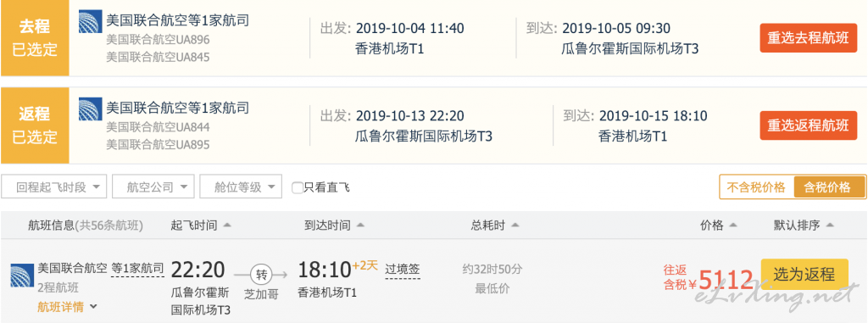This screenshot has width=868, height=323.
Task: Open the 航空公司 airline filter dropdown
Action: (153, 187)
